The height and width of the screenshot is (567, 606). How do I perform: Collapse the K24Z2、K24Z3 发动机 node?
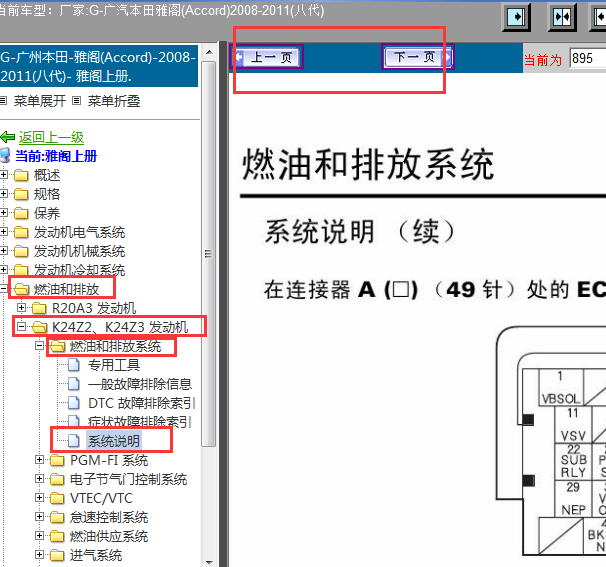click(x=22, y=327)
